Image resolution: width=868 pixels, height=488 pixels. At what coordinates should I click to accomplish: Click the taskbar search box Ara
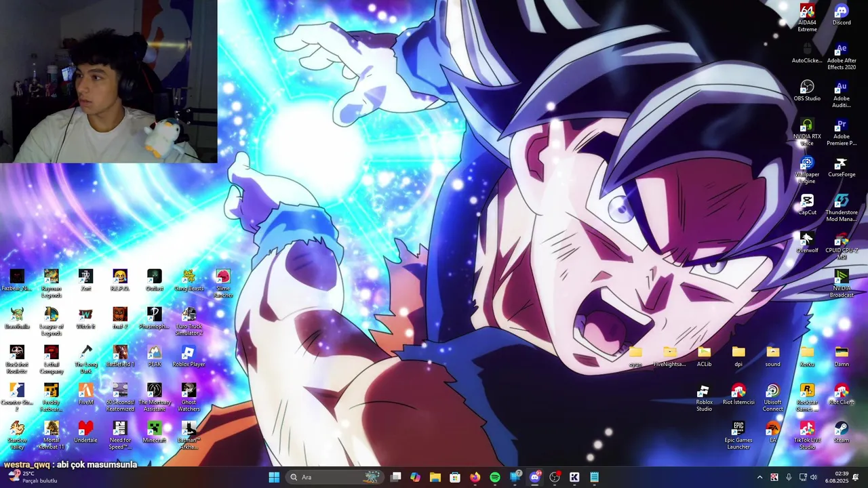[x=335, y=477]
